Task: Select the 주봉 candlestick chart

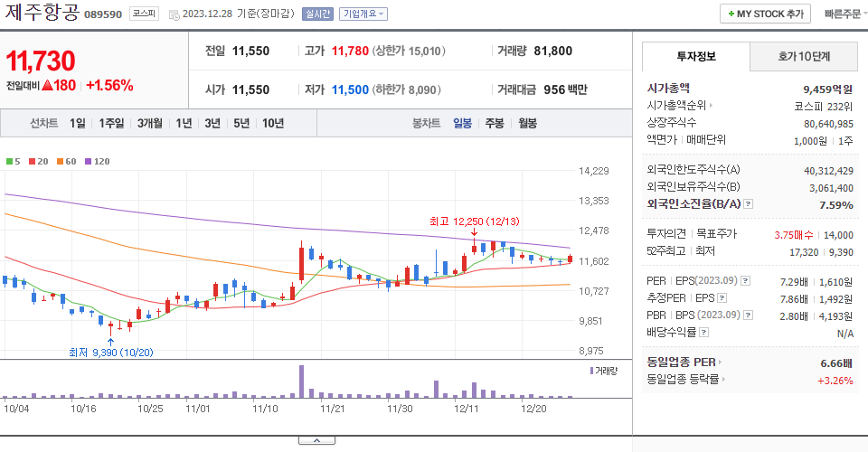Action: (x=495, y=123)
